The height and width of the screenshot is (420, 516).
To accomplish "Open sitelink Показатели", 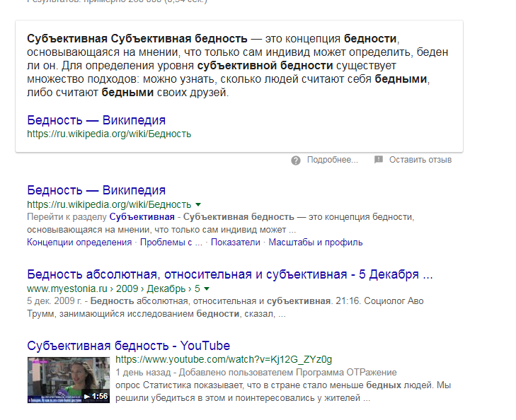I will coord(235,243).
